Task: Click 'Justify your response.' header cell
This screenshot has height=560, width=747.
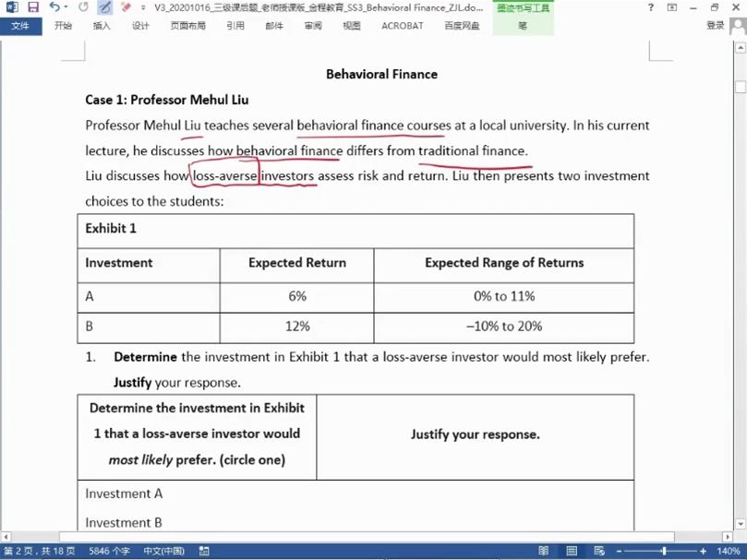Action: [475, 436]
